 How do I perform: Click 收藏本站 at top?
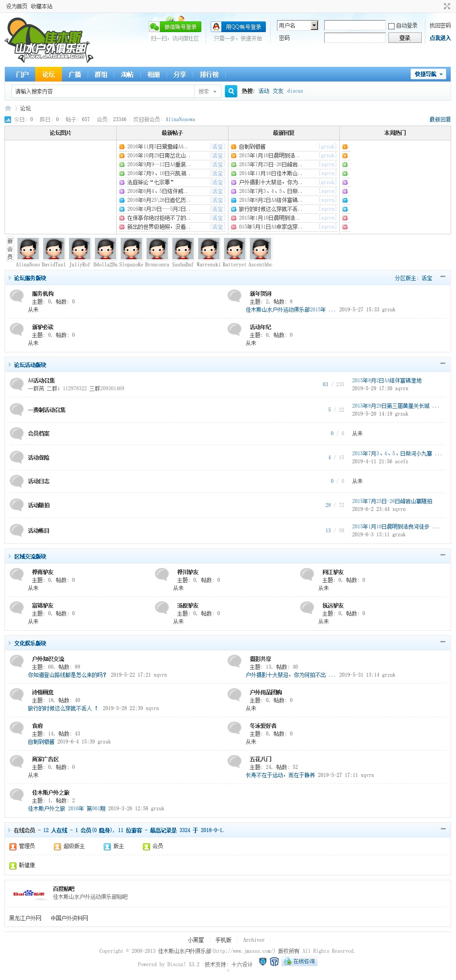(41, 6)
